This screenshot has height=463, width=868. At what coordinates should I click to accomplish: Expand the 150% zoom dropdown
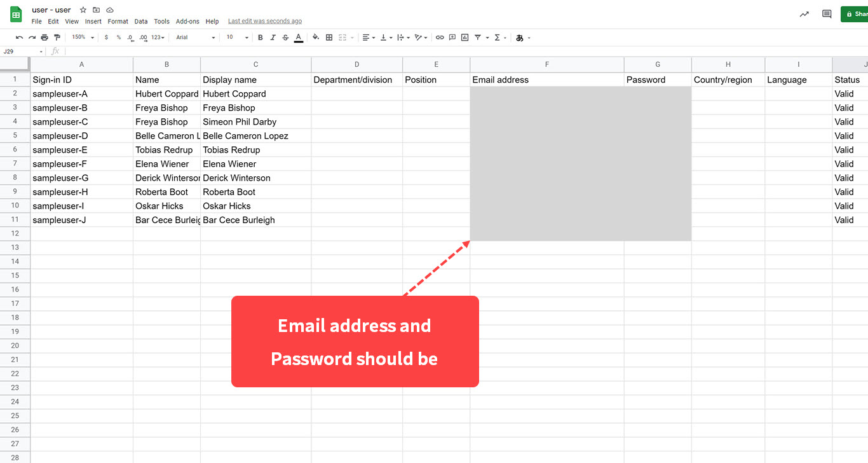[83, 38]
